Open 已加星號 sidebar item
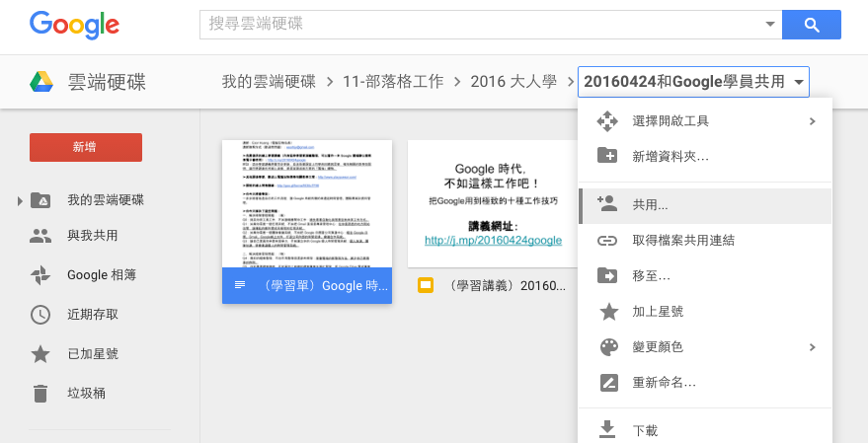The height and width of the screenshot is (443, 868). coord(93,354)
